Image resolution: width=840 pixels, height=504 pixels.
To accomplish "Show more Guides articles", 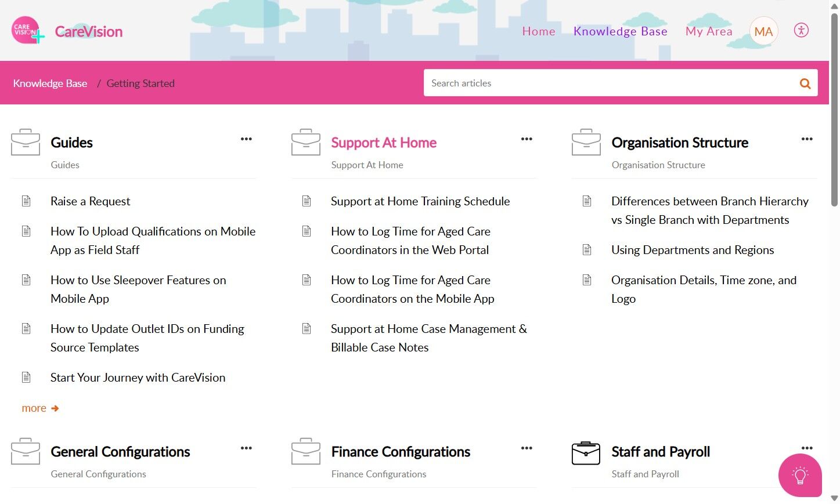I will pyautogui.click(x=40, y=408).
